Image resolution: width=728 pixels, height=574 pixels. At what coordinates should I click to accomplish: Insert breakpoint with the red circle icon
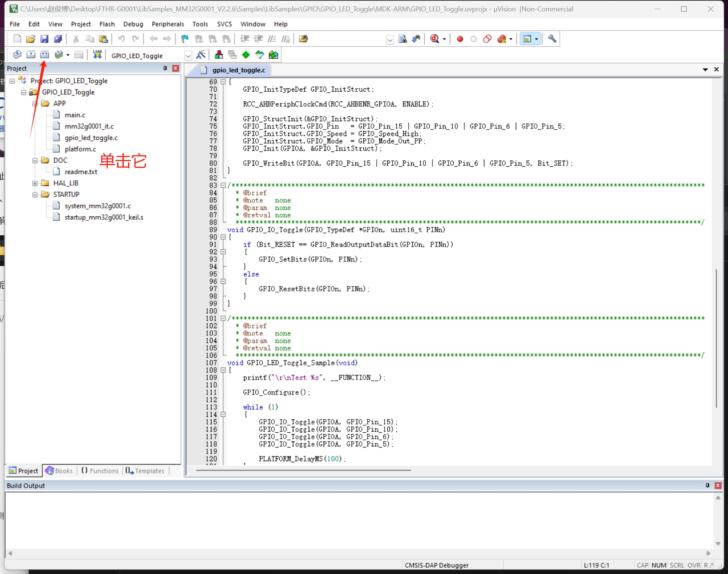click(x=460, y=39)
